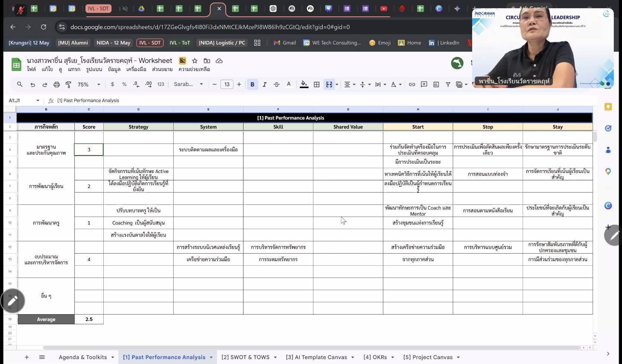Click the insert link icon

(412, 85)
